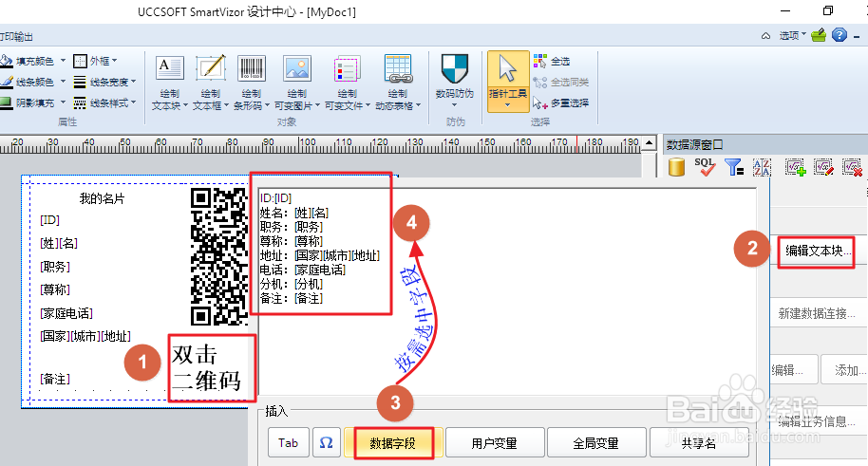Click the Omega (Ω) special symbol button
Screen dimensions: 868x466
pyautogui.click(x=326, y=443)
